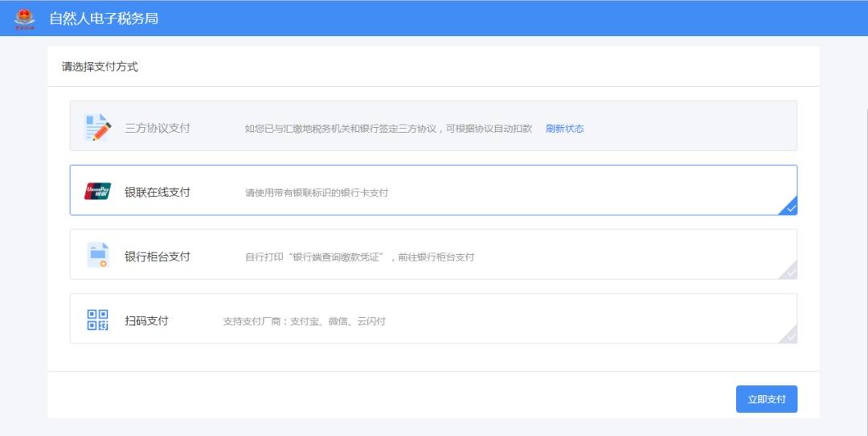Click the 请选择支付方式 heading
Screen dimensions: 868x436
(x=100, y=67)
